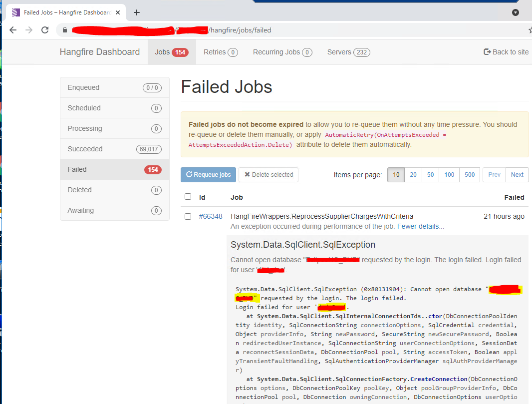
Task: Reload the Hangfire Dashboard page
Action: (45, 30)
